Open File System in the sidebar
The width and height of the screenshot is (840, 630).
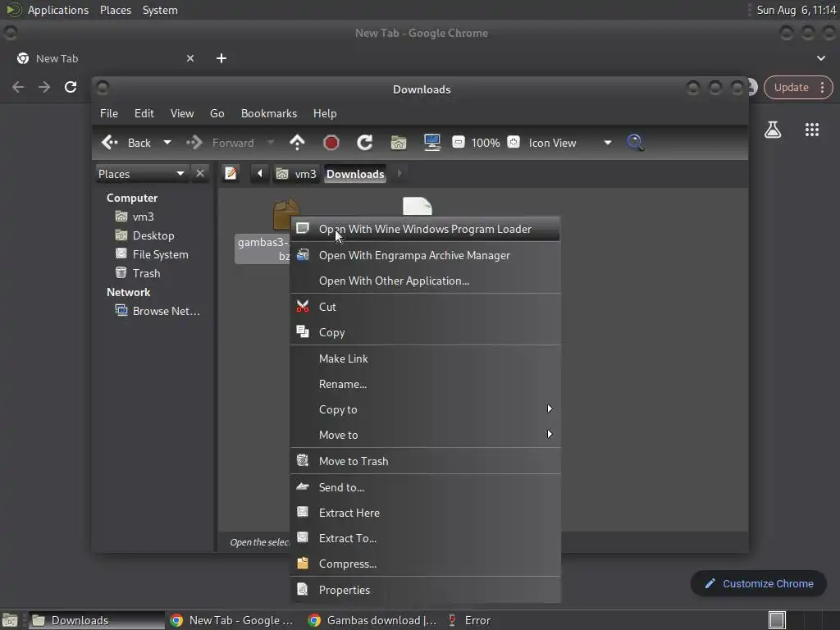[160, 254]
